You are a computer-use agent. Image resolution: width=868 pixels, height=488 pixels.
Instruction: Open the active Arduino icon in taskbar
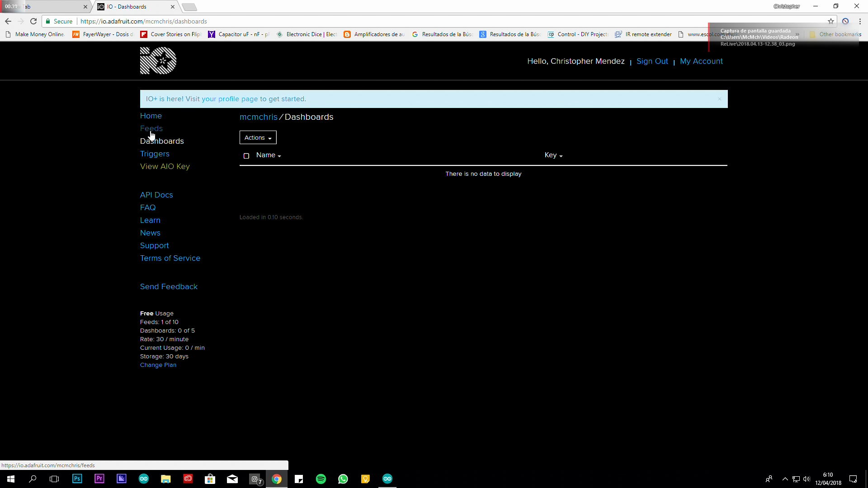coord(387,479)
